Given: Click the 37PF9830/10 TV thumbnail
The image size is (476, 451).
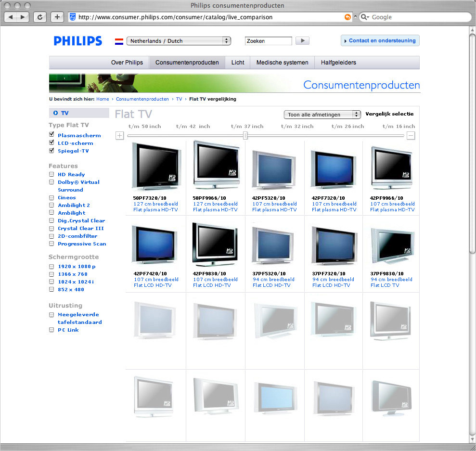Looking at the screenshot, I should [393, 246].
